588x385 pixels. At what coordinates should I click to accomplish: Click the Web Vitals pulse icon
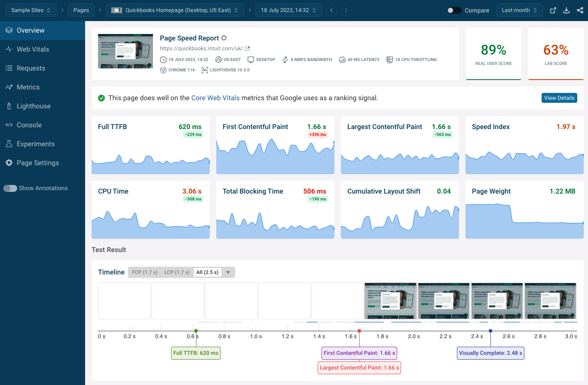(x=9, y=49)
